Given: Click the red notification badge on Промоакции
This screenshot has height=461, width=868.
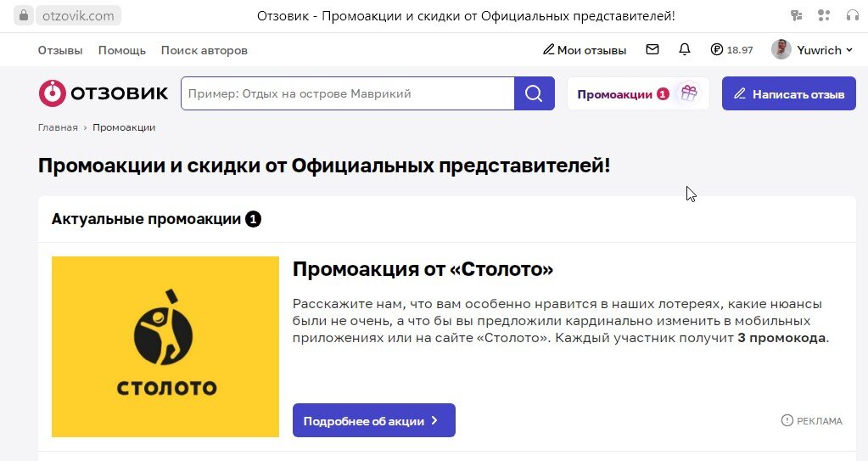Looking at the screenshot, I should tap(663, 94).
